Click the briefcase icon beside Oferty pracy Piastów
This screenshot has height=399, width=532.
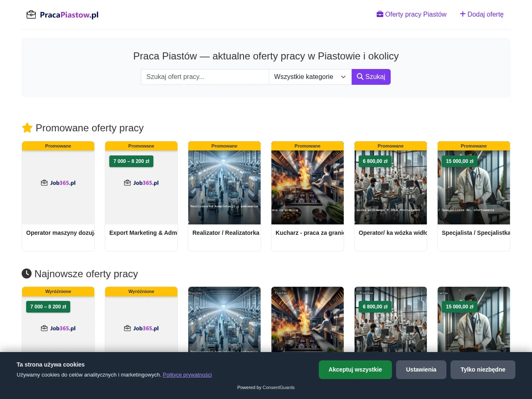(380, 14)
